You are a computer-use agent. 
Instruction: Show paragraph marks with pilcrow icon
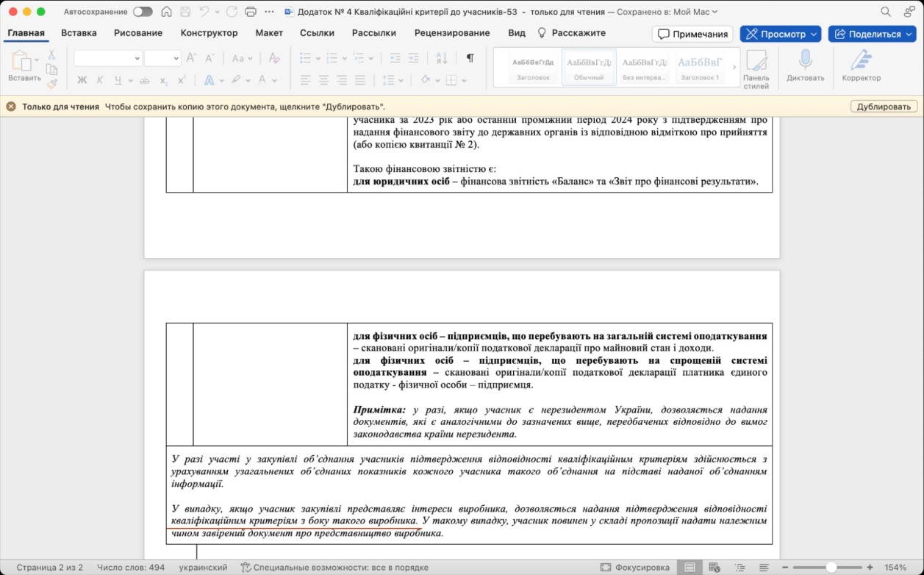[x=470, y=58]
